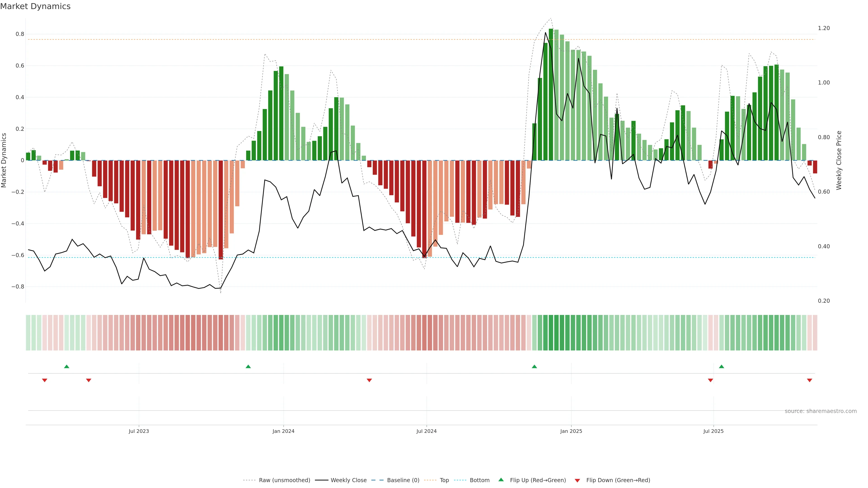868x488 pixels.
Task: Click the source: sharemaestro.com text
Action: [x=821, y=411]
